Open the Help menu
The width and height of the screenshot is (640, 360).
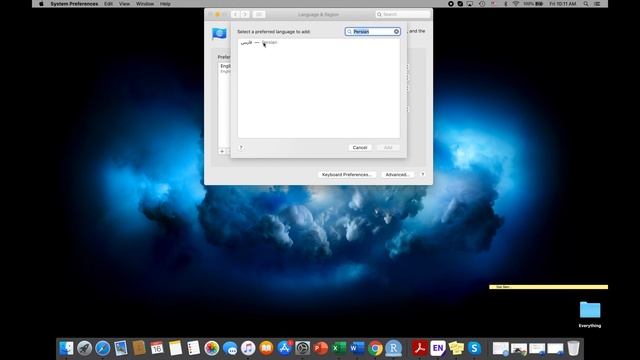pyautogui.click(x=165, y=4)
